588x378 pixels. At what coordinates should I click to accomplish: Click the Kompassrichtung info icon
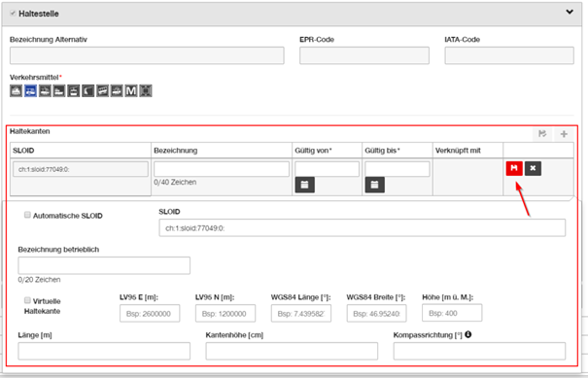pyautogui.click(x=468, y=334)
